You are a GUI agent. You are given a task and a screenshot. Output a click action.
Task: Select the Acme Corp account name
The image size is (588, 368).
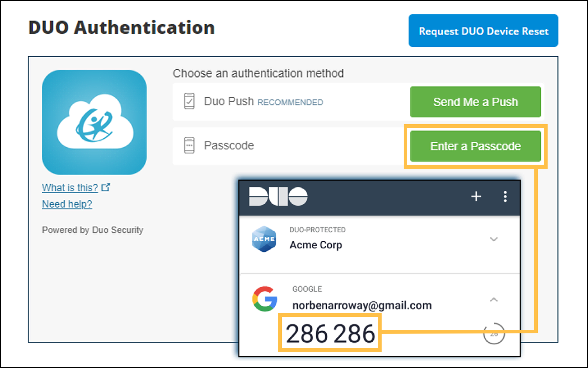click(x=316, y=245)
